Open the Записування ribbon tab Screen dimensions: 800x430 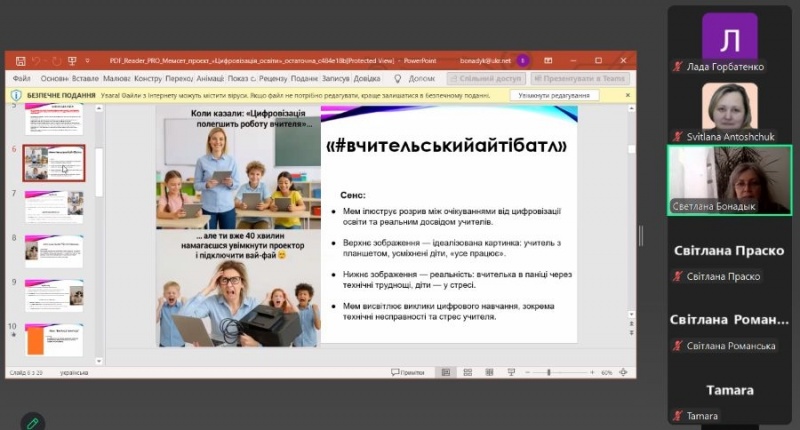point(335,79)
